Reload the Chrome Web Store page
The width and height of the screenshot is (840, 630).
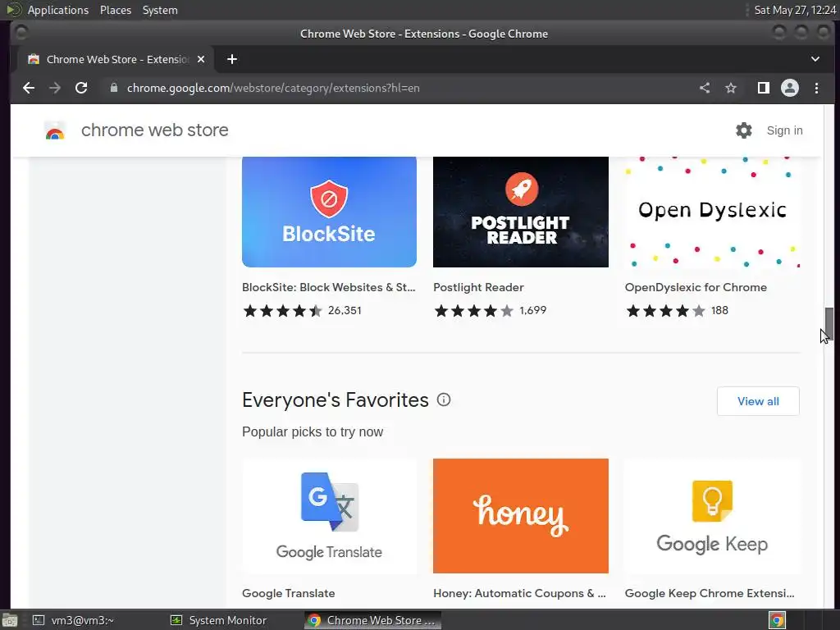81,88
